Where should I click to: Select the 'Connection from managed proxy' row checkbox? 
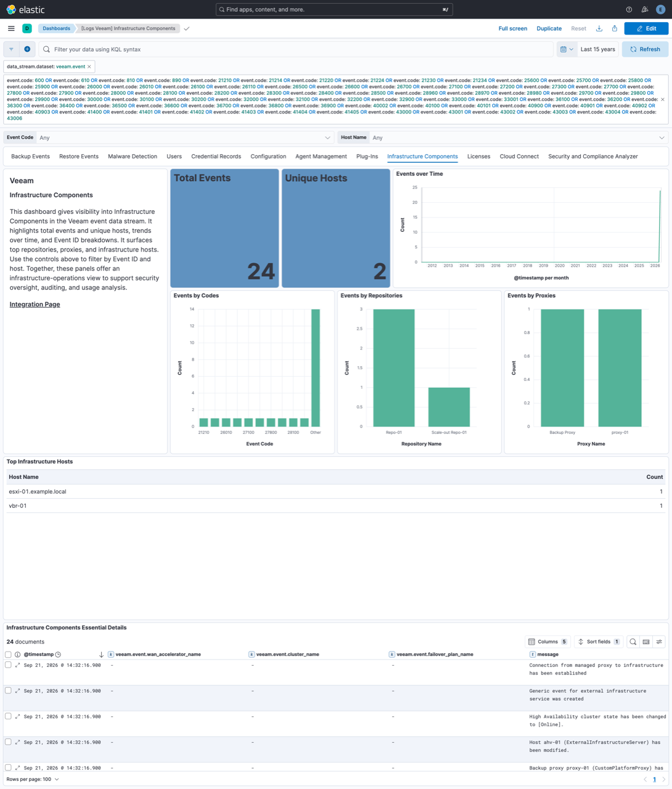tap(8, 665)
